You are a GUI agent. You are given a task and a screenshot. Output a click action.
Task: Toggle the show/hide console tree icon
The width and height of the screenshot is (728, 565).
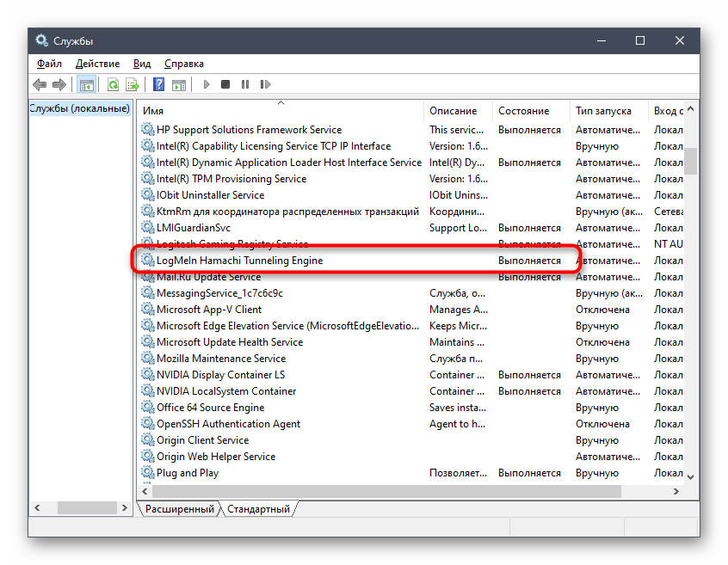pos(86,84)
